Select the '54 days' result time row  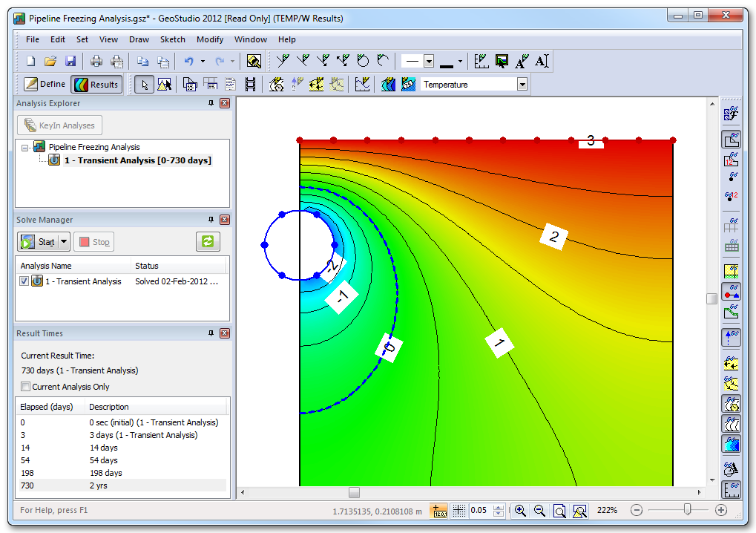click(122, 460)
